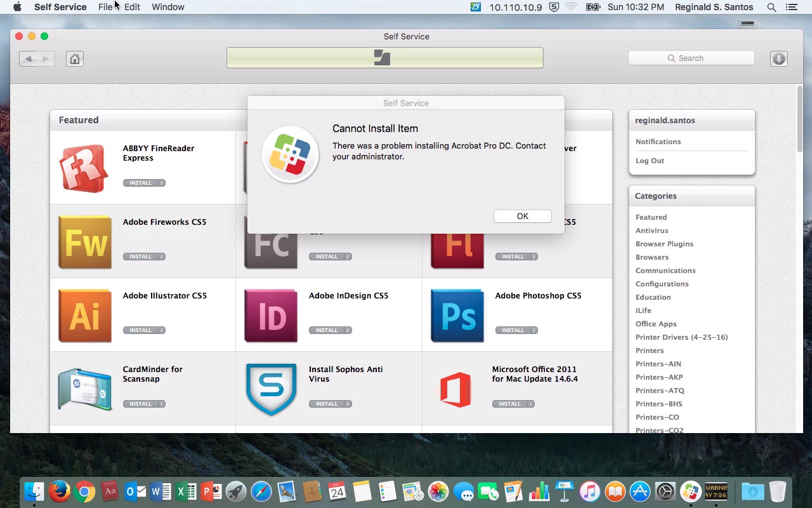Screen dimensions: 812x508
Task: Select the Configurations category
Action: [662, 284]
